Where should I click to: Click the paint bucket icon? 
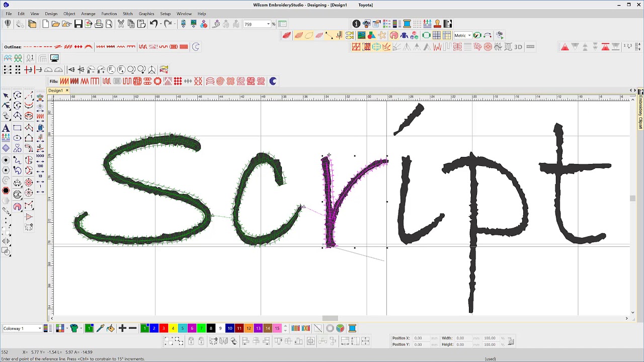pos(110,328)
